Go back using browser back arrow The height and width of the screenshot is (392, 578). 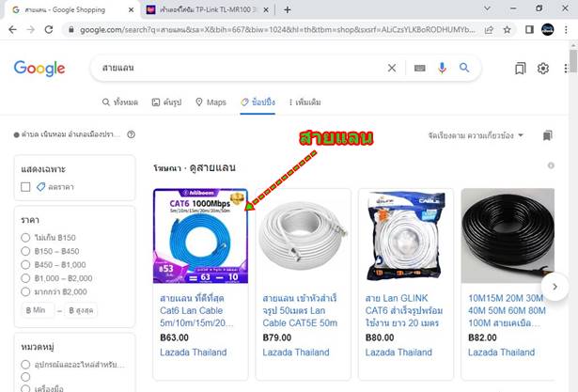[x=12, y=30]
